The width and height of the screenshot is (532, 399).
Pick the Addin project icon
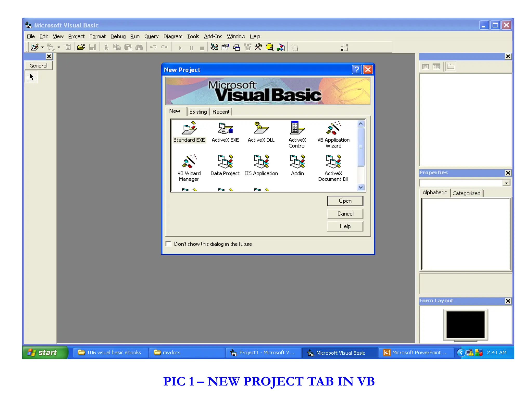(297, 162)
